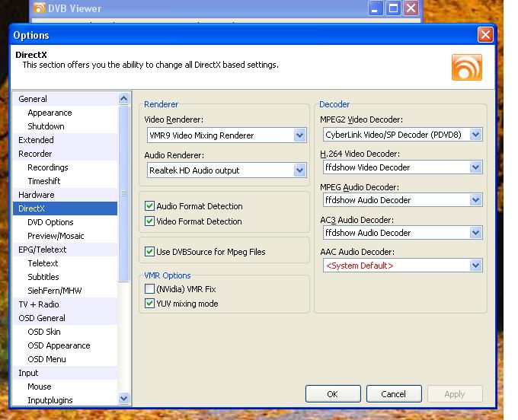Click the DVB Viewer title bar app icon
Viewport: 518px width, 420px height.
[x=39, y=8]
